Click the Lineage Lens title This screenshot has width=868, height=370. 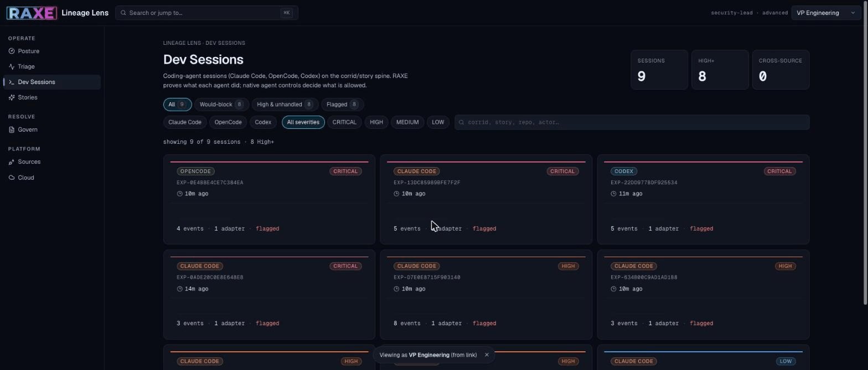(85, 13)
